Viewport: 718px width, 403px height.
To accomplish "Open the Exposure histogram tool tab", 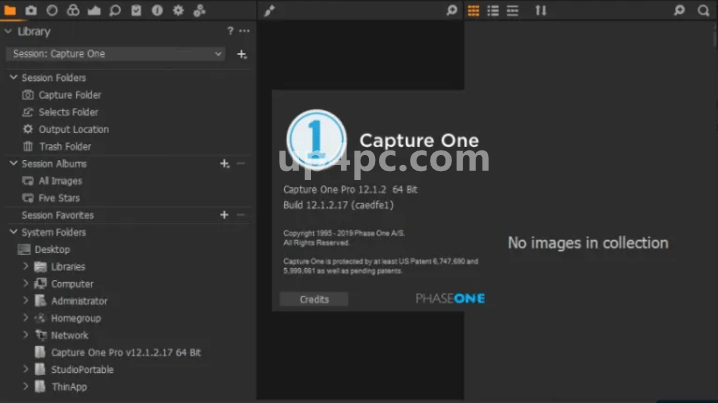I will pos(95,10).
